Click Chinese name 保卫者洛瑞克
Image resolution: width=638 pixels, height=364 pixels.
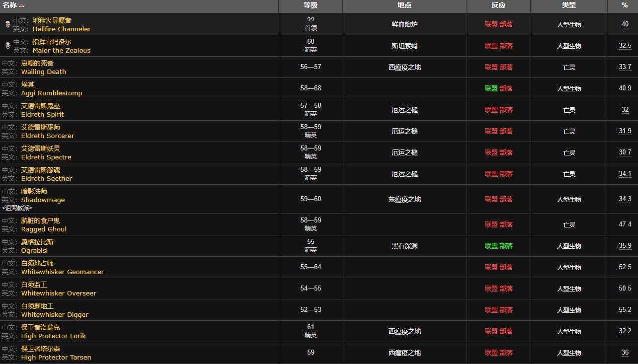41,327
